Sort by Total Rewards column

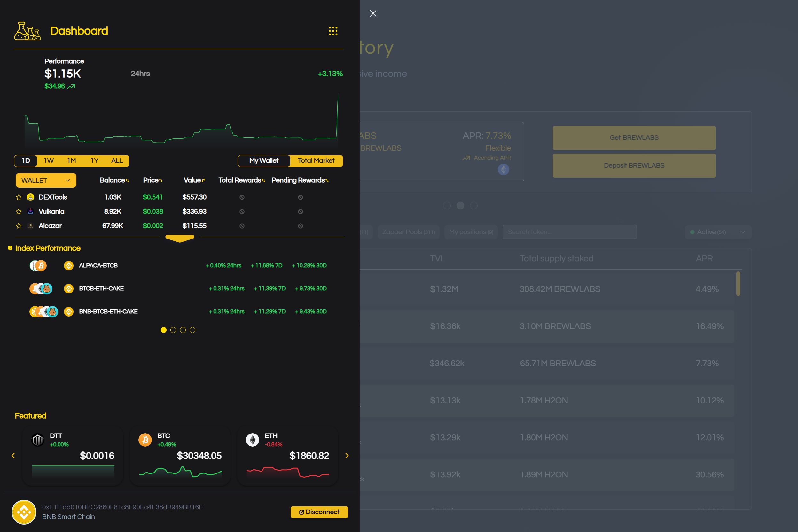242,180
